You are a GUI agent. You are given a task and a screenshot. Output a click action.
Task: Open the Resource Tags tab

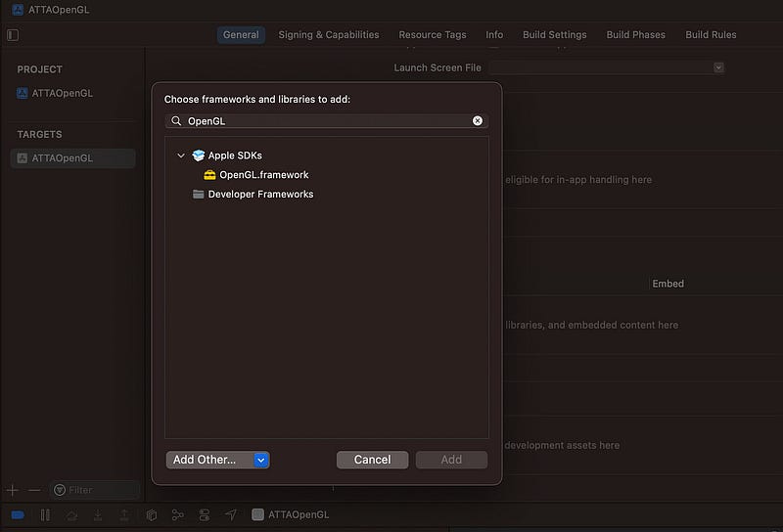[433, 35]
